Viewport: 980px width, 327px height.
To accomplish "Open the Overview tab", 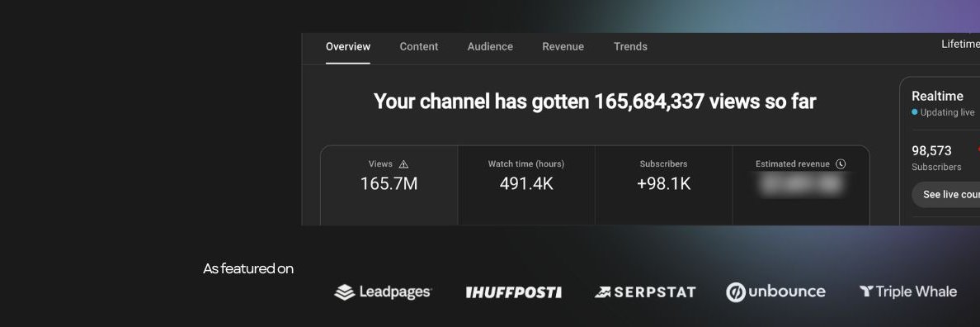I will (347, 47).
